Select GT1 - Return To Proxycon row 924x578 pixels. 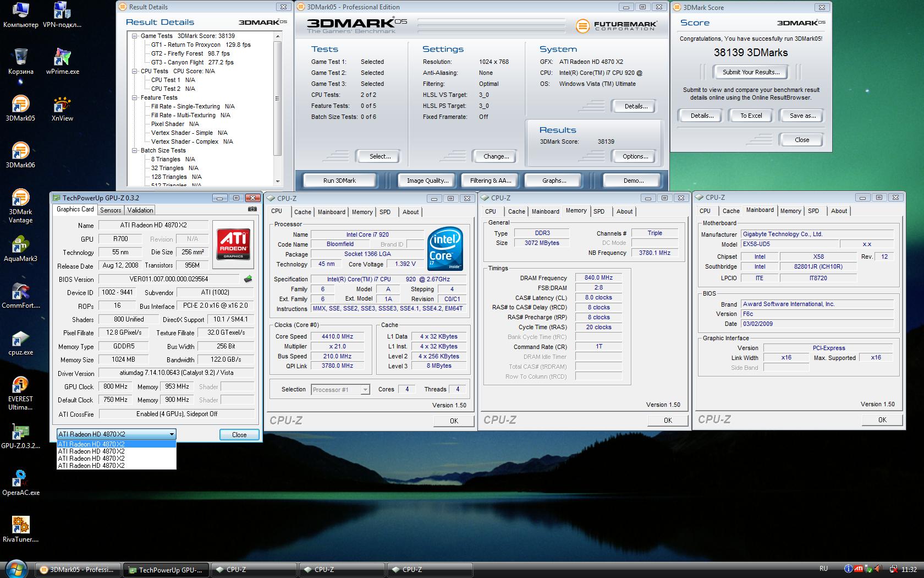point(201,45)
